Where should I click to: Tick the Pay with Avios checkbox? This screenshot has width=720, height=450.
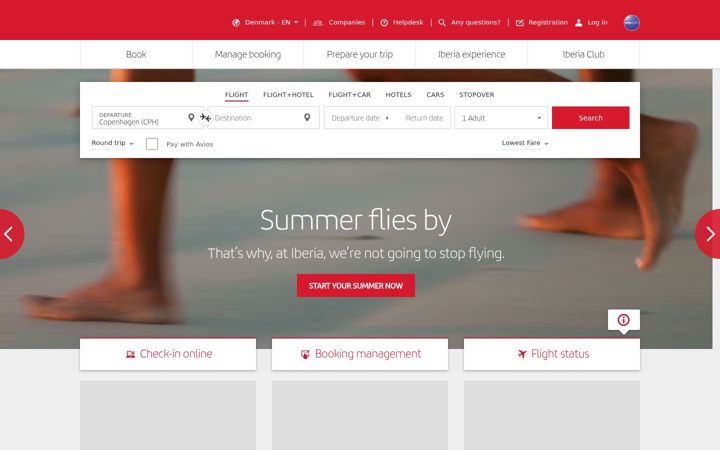pos(152,144)
